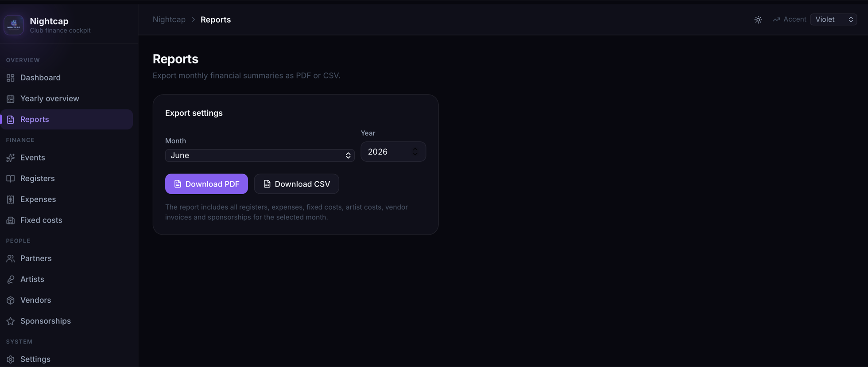Click the 'SYSTEM' sidebar section header
Screen dimensions: 868x367
click(x=19, y=341)
